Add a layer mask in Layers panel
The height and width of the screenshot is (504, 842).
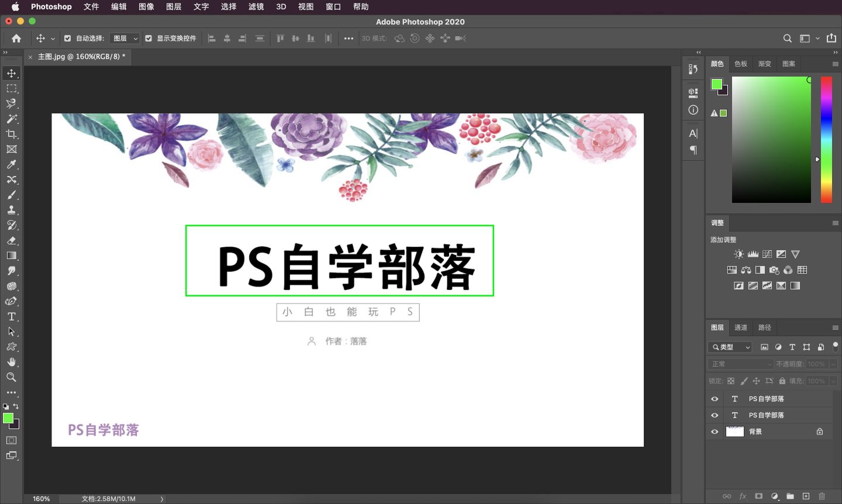[760, 496]
